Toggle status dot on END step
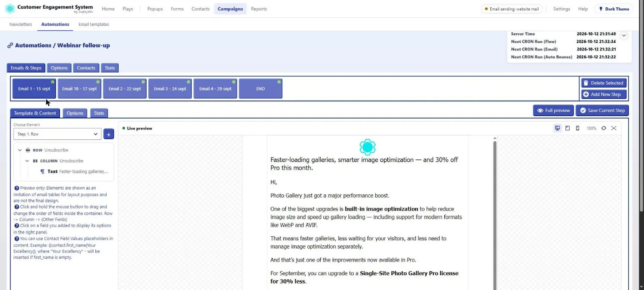 (279, 82)
